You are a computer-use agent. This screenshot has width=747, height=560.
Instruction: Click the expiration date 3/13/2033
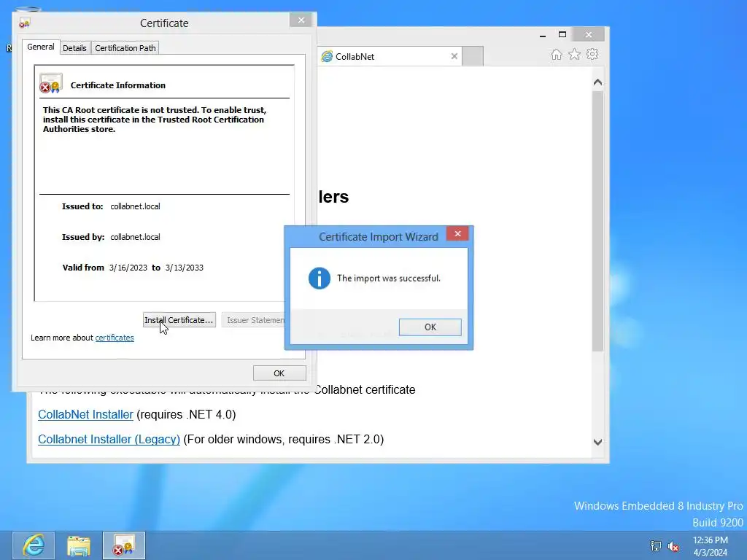[185, 268]
